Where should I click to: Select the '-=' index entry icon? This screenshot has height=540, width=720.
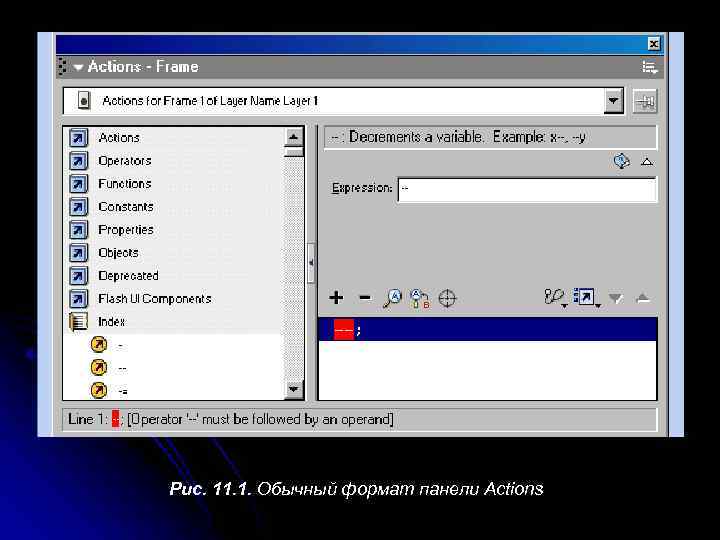[x=99, y=390]
